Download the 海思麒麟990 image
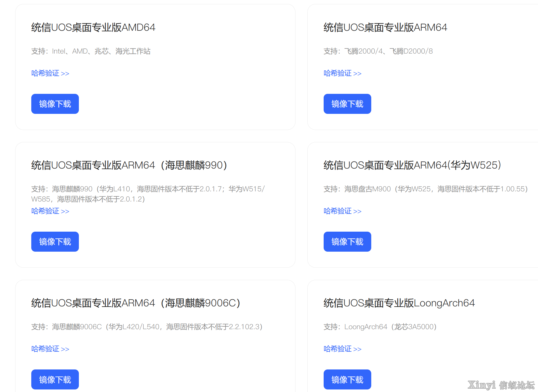This screenshot has height=392, width=538. coord(55,242)
